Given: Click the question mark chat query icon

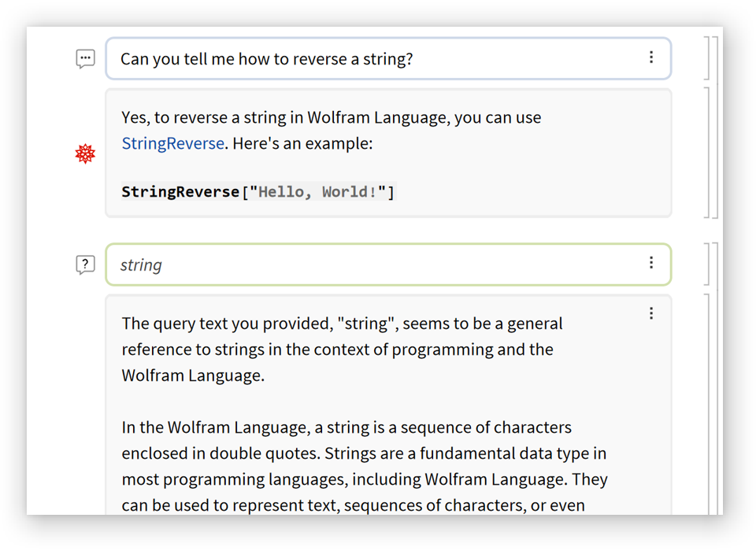Looking at the screenshot, I should coord(85,264).
